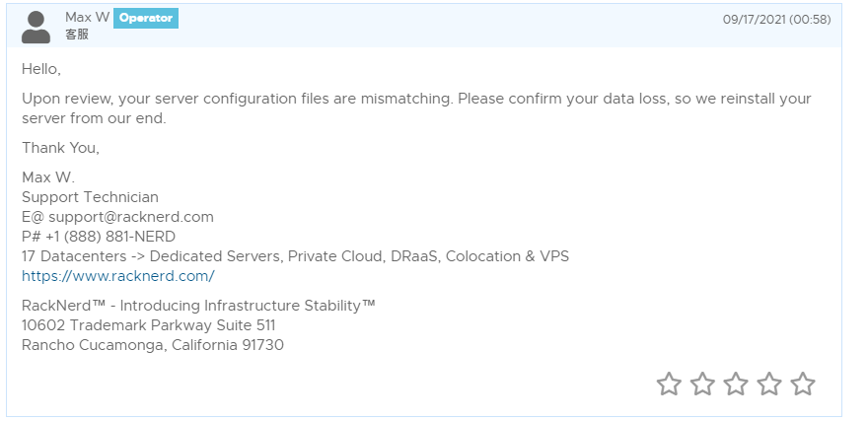
Task: Rate the reply with the second star
Action: [702, 384]
